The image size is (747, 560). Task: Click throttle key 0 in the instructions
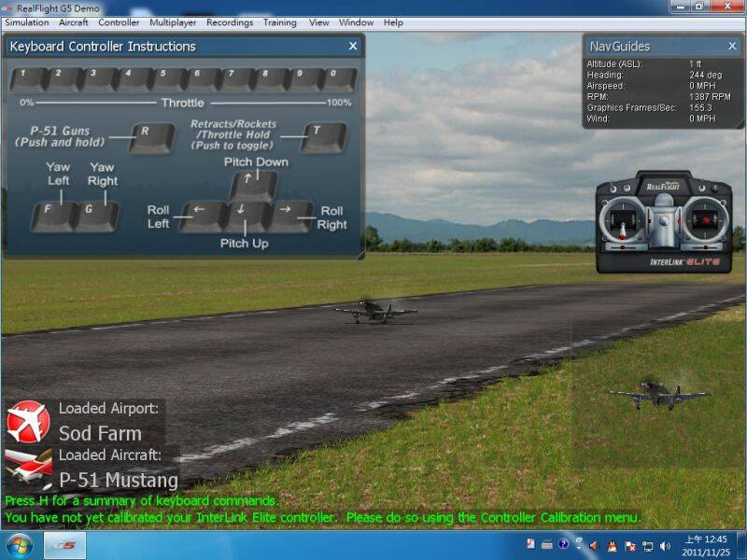(339, 79)
